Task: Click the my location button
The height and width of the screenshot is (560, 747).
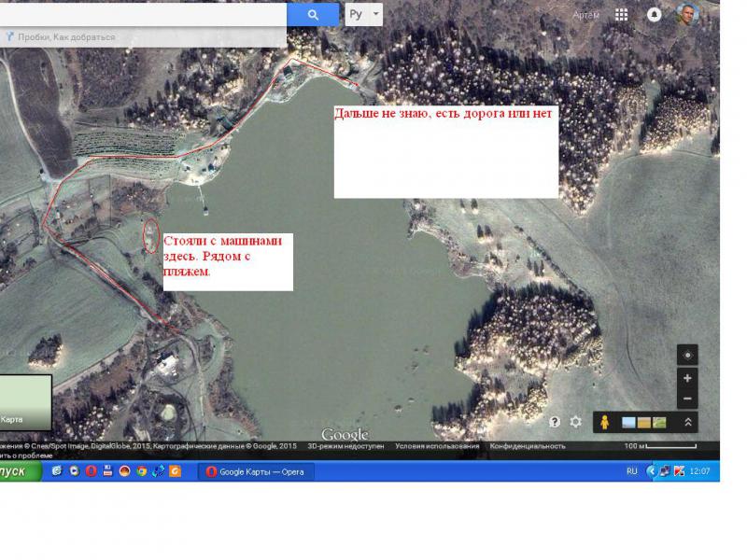Action: click(x=688, y=355)
